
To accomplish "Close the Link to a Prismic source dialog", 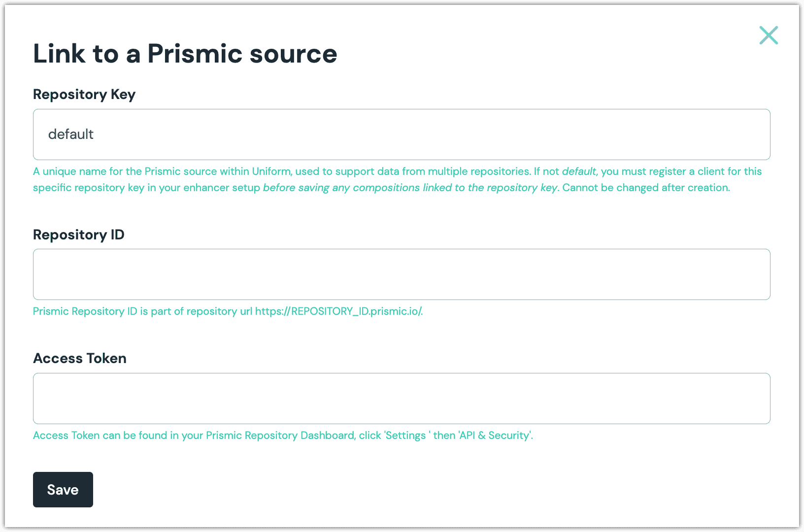I will tap(769, 35).
